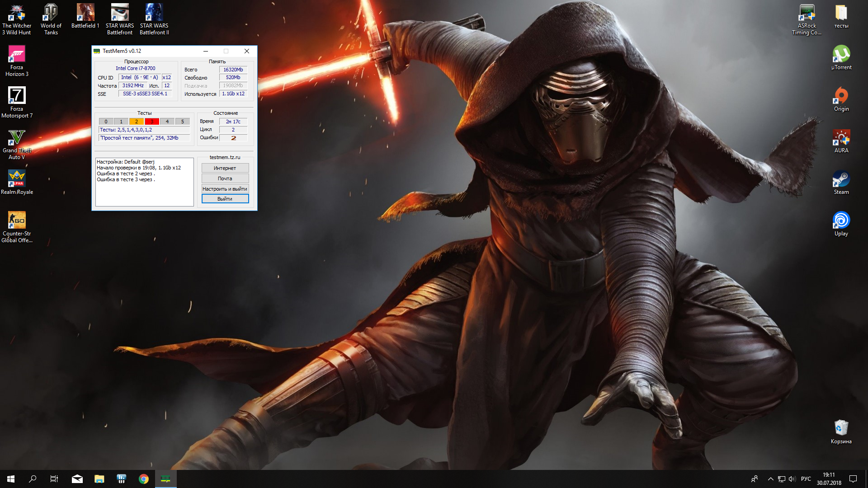The height and width of the screenshot is (488, 868).
Task: Click inside the TestMem5 log text area
Action: click(144, 192)
